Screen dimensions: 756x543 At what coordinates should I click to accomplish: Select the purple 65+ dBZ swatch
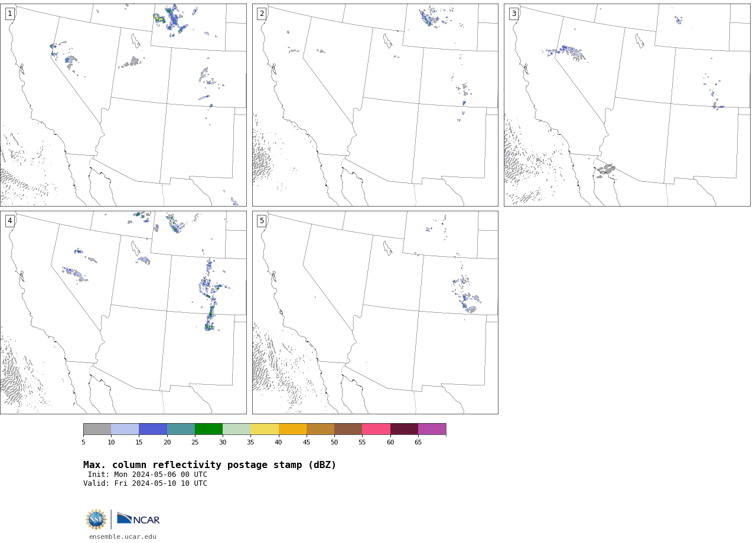click(x=432, y=429)
